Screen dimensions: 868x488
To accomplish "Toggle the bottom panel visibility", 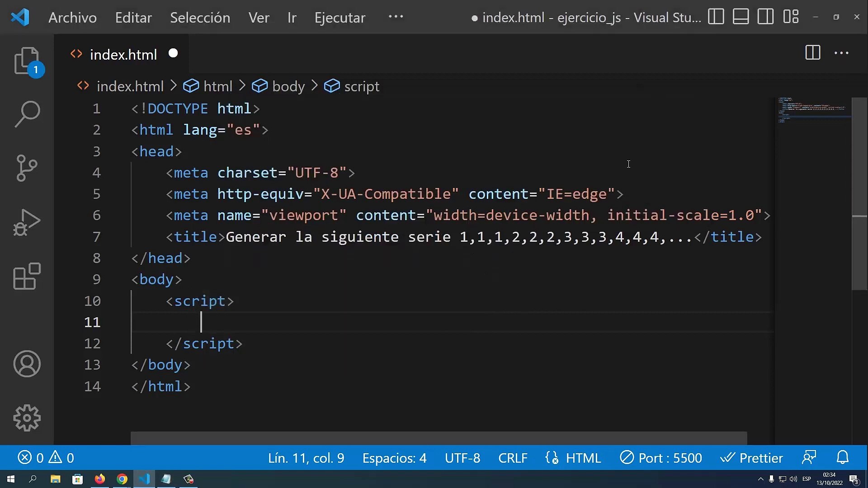I will tap(741, 17).
